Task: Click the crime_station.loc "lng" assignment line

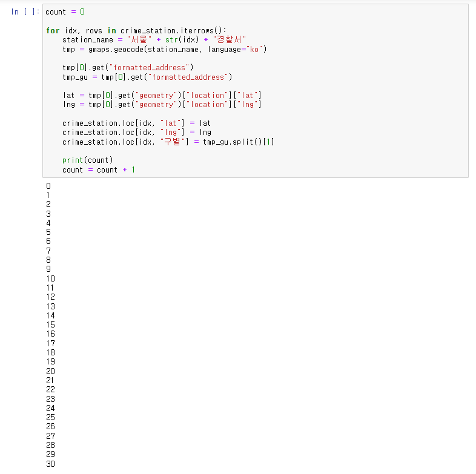Action: click(x=137, y=133)
